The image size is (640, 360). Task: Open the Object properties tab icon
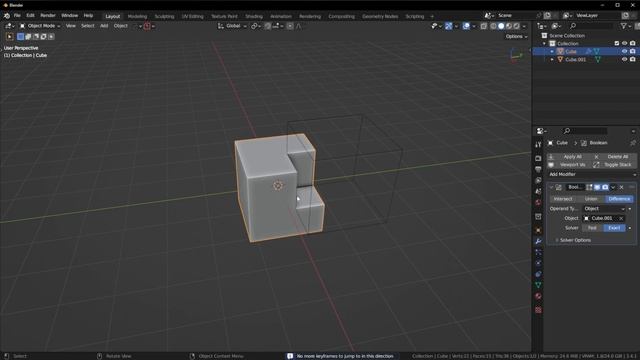[538, 230]
